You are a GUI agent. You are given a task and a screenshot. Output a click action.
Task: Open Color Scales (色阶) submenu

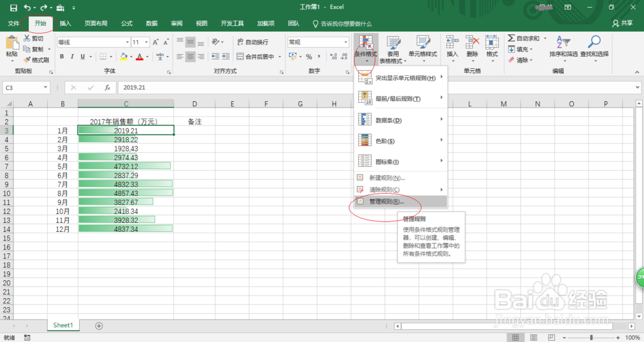pyautogui.click(x=401, y=141)
